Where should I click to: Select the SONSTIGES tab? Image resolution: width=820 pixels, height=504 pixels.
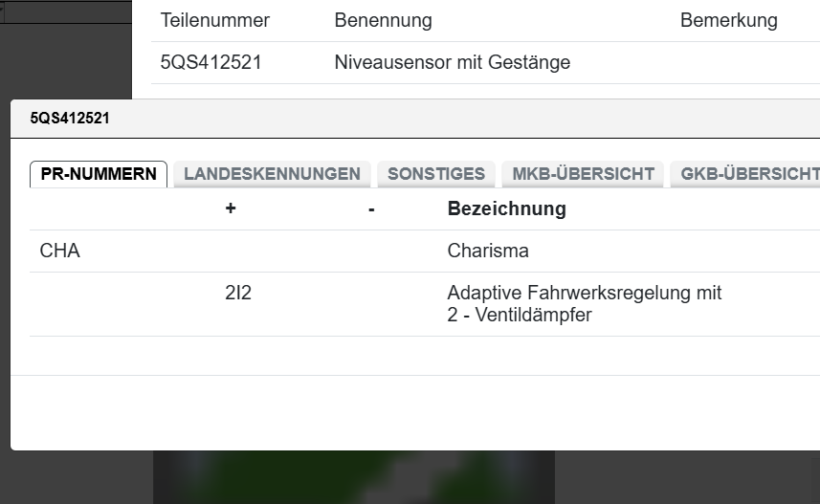436,174
